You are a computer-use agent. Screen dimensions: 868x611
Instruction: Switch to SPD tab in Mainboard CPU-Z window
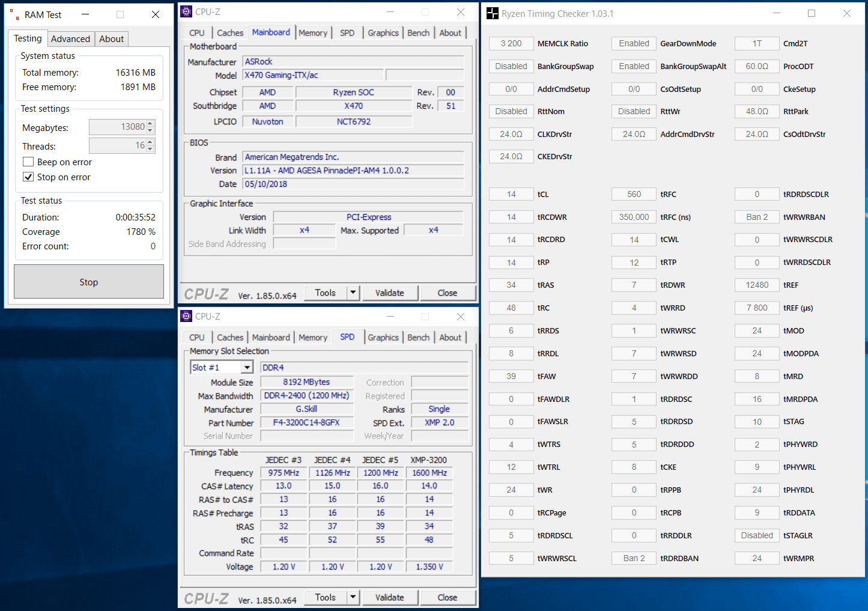(347, 33)
